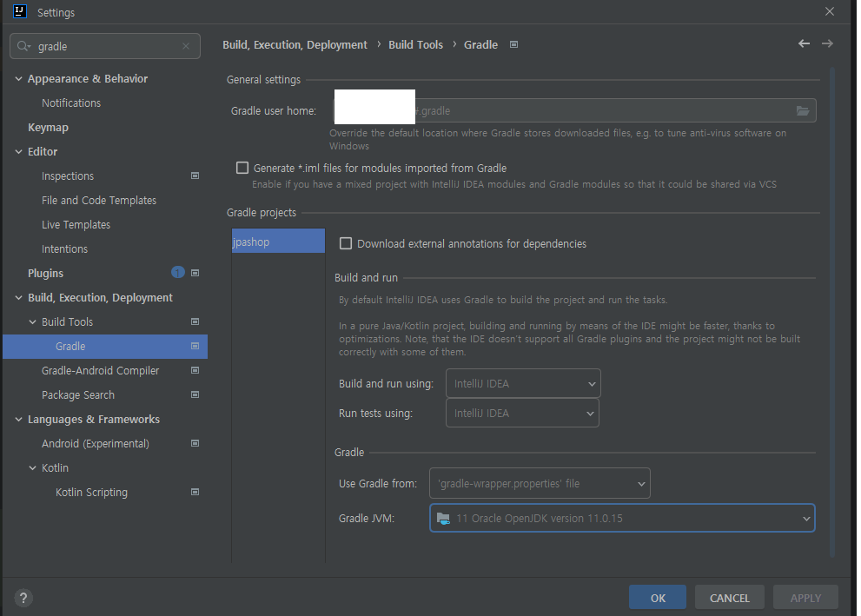Click project icon next to Plugins
The width and height of the screenshot is (861, 616).
195,273
